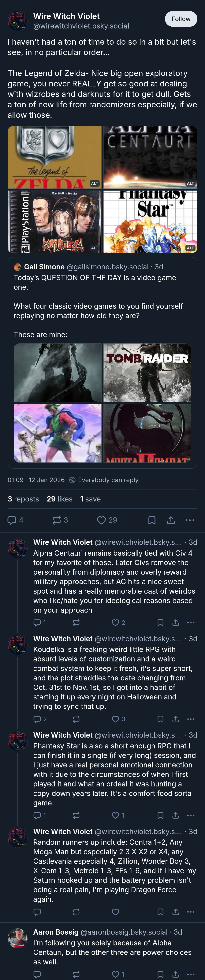Share the main post

coord(171,520)
